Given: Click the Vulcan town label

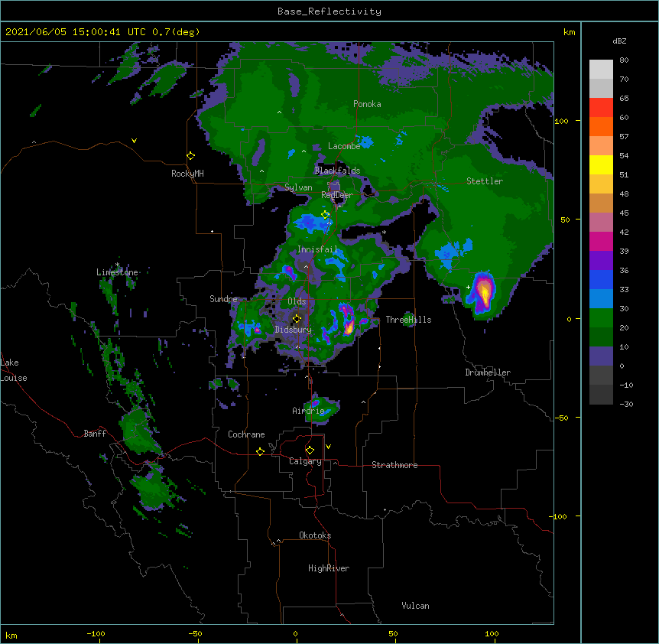Looking at the screenshot, I should (415, 606).
